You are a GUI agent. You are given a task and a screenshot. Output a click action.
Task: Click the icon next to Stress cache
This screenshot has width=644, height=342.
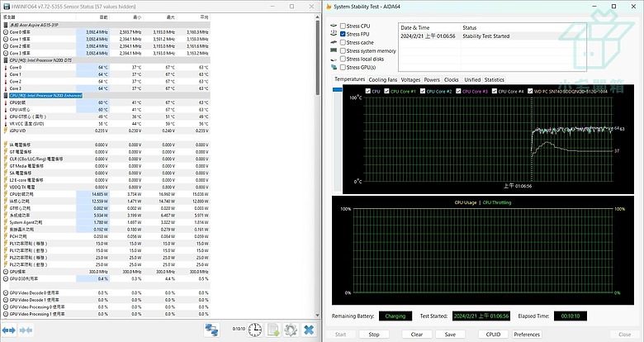click(334, 42)
